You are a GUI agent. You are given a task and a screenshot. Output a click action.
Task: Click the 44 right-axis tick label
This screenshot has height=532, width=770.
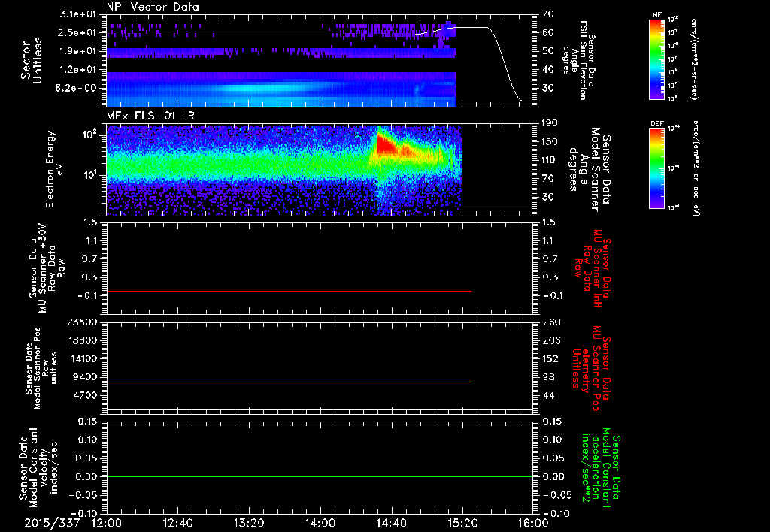548,395
